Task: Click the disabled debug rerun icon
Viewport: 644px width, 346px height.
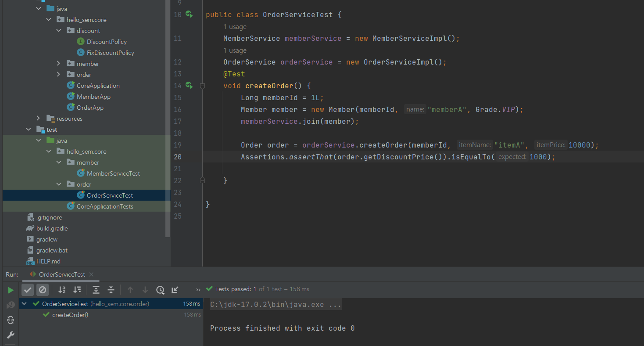Action: click(x=11, y=305)
